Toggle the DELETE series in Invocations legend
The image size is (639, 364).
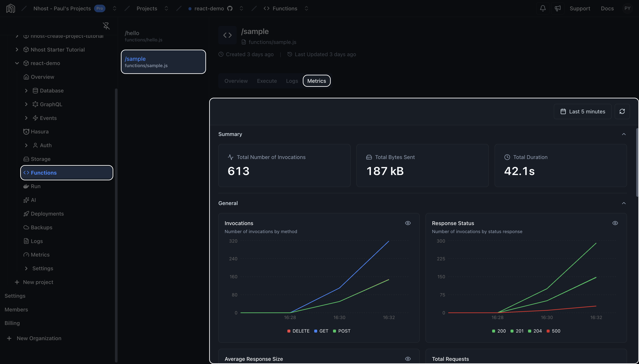[299, 331]
